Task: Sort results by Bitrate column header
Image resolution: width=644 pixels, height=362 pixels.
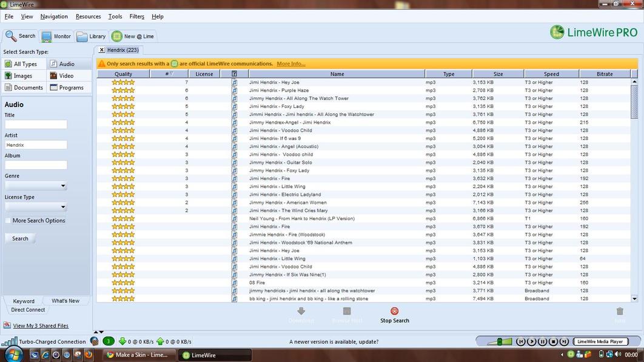Action: click(605, 74)
